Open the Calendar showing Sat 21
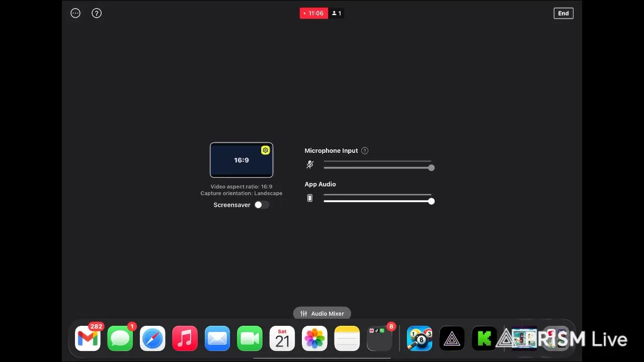Image resolution: width=644 pixels, height=362 pixels. click(x=282, y=339)
